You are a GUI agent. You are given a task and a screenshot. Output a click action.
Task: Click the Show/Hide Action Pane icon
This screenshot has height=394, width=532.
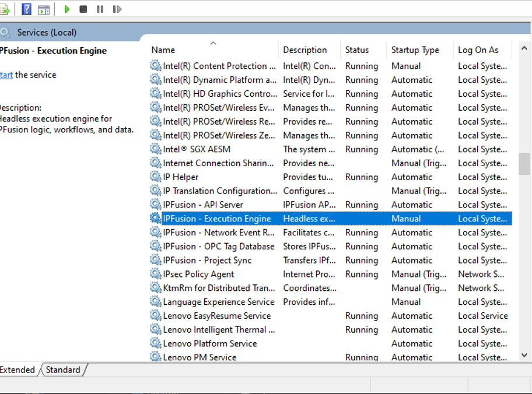click(44, 9)
